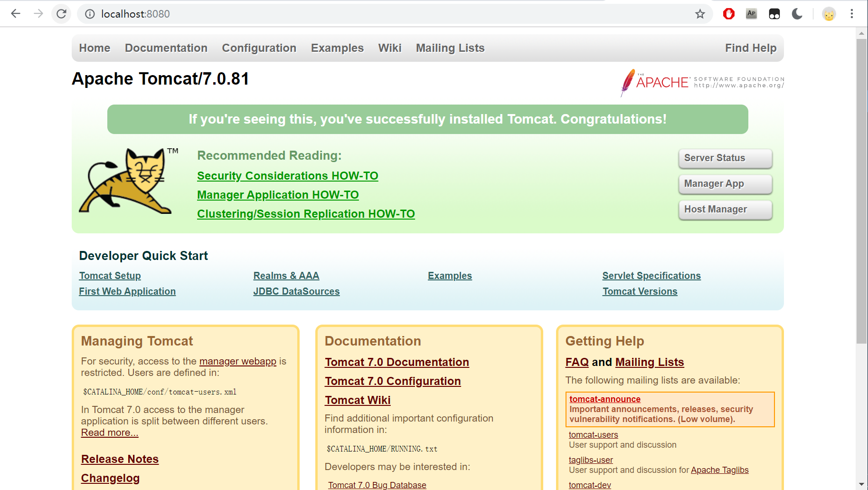The image size is (868, 490).
Task: Click the $CATALINA_HOME/RUNNING.txt path text
Action: 382,449
